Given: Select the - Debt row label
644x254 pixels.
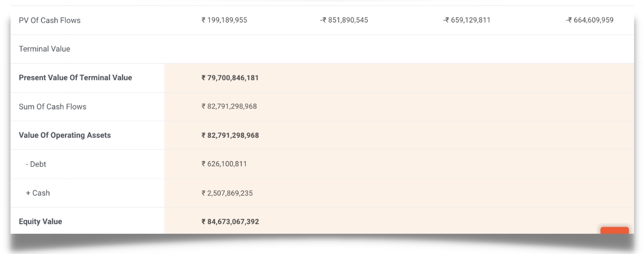Looking at the screenshot, I should 36,164.
